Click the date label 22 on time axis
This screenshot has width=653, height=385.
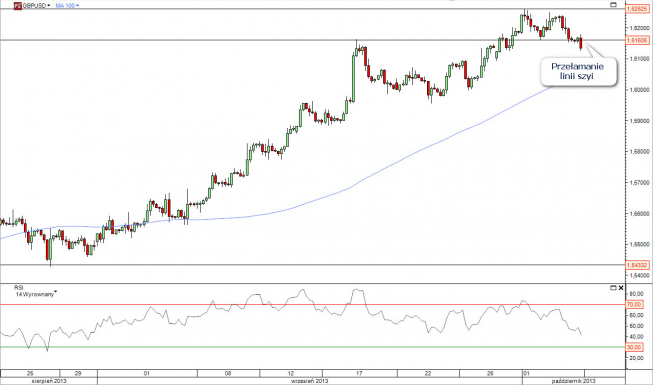click(428, 373)
